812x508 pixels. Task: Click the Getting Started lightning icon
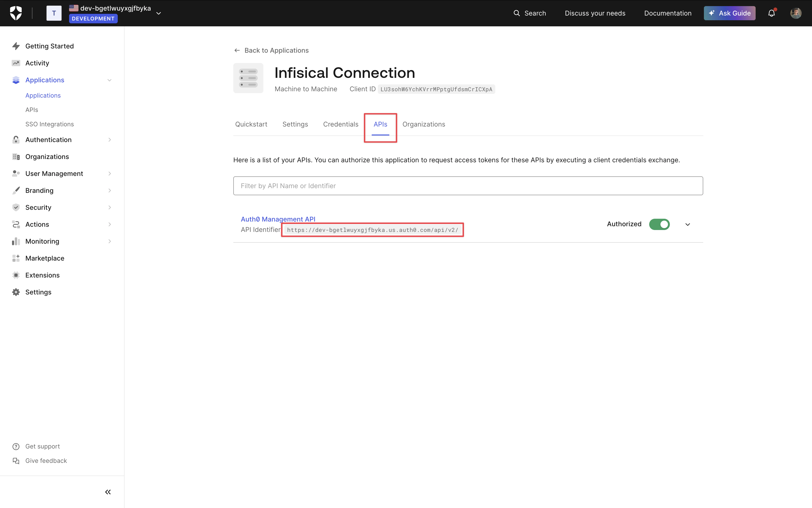coord(16,46)
